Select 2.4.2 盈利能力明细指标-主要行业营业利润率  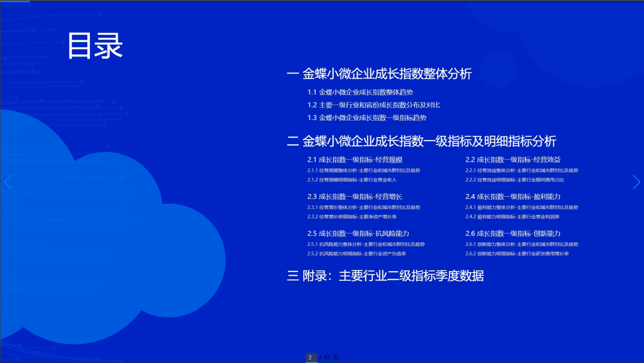pos(513,217)
